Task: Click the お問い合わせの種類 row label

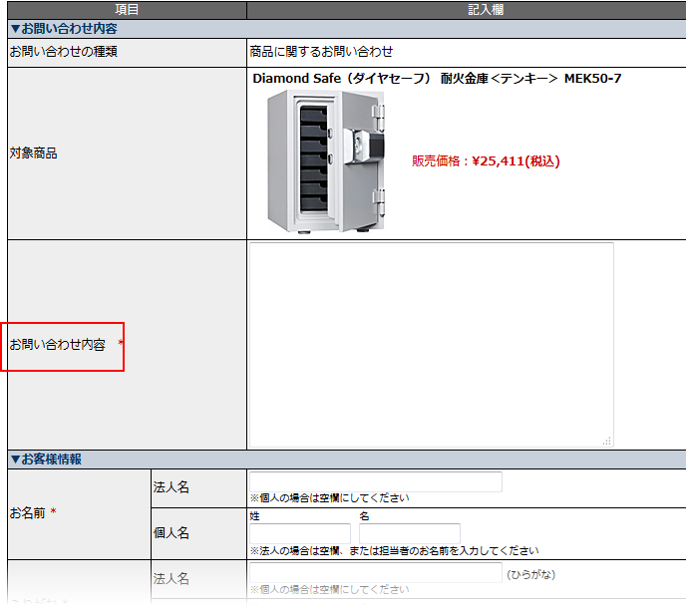Action: tap(64, 52)
